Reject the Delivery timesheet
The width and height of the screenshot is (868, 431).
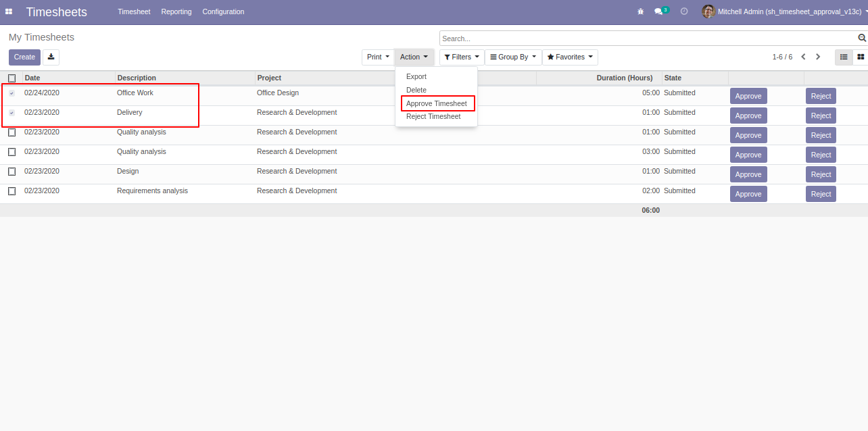(821, 116)
